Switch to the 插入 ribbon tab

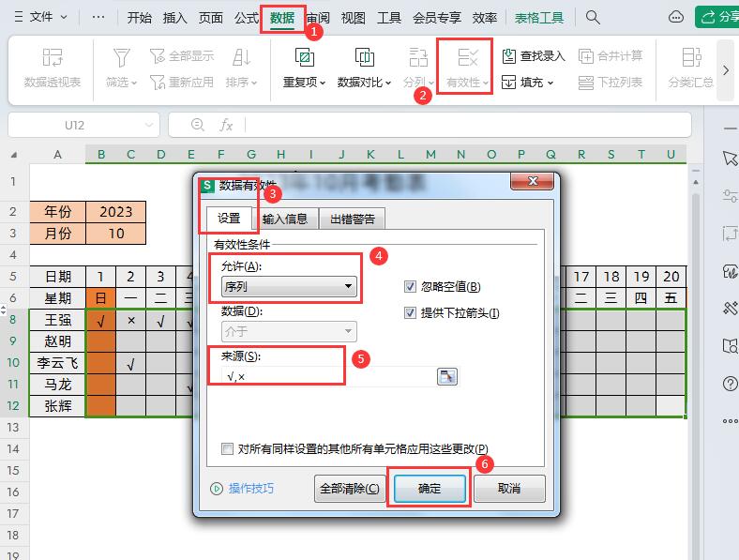tap(174, 18)
